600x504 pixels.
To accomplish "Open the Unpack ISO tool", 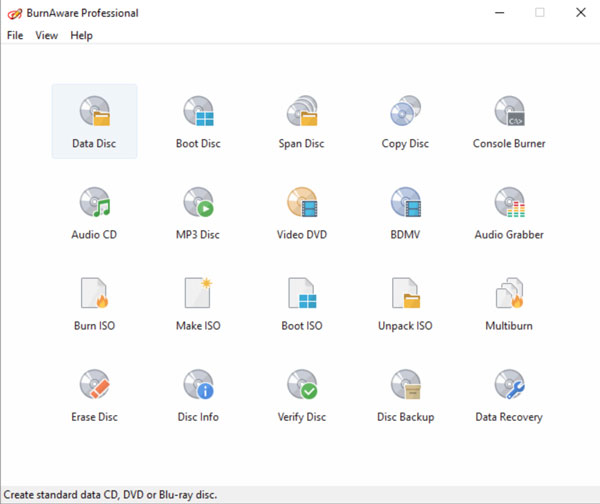I will click(x=405, y=303).
